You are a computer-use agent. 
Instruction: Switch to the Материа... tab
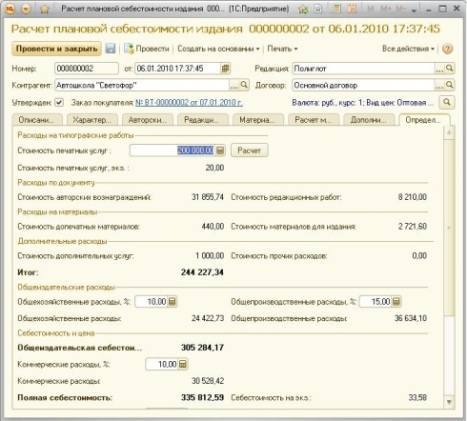257,120
